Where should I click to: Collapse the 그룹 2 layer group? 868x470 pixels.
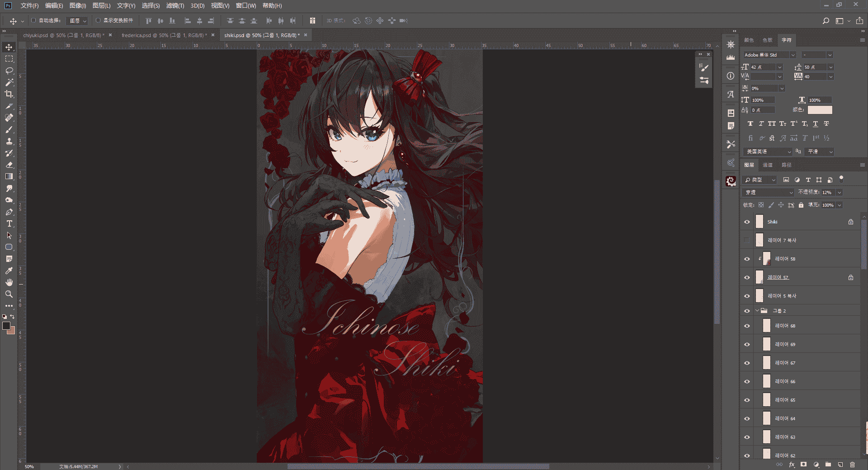(x=757, y=311)
